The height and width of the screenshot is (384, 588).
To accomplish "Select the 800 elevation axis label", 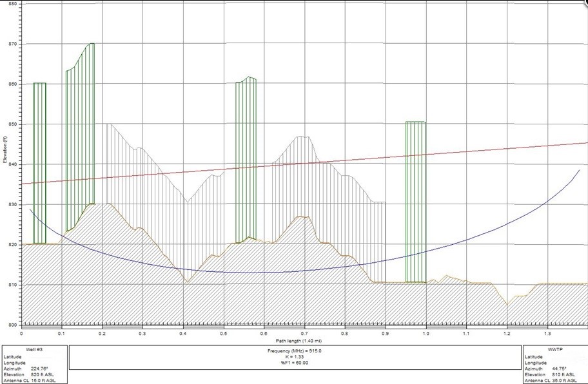I will click(x=12, y=325).
